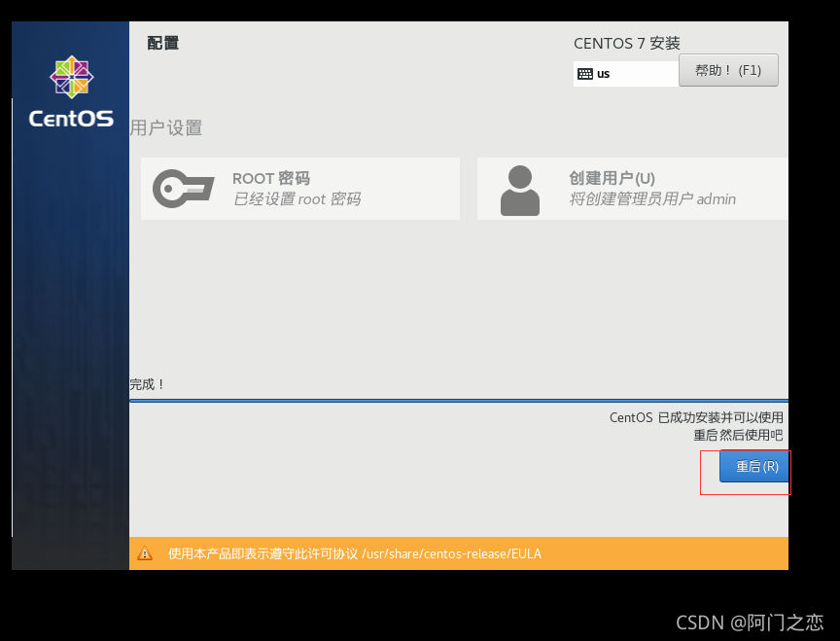
Task: Click the 重启然后使用吧 message
Action: pyautogui.click(x=738, y=435)
